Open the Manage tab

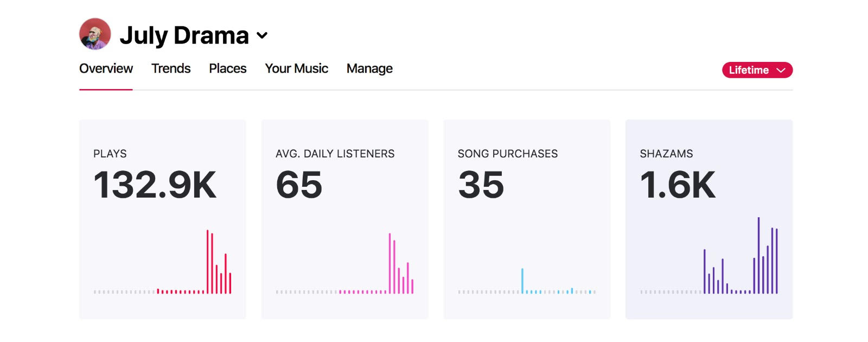[369, 68]
